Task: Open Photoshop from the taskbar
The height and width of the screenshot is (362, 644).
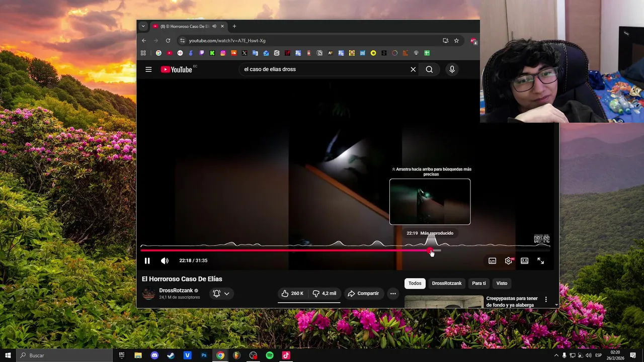Action: (x=204, y=355)
